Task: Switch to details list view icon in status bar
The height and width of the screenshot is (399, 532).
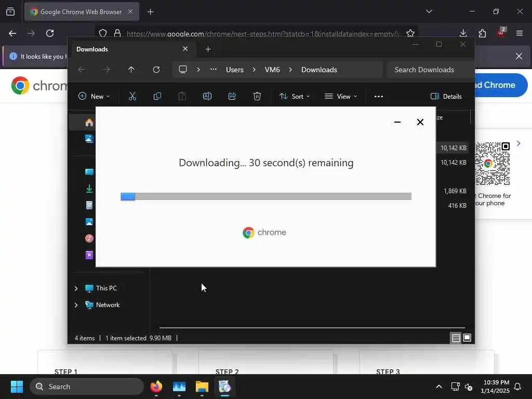Action: tap(456, 338)
